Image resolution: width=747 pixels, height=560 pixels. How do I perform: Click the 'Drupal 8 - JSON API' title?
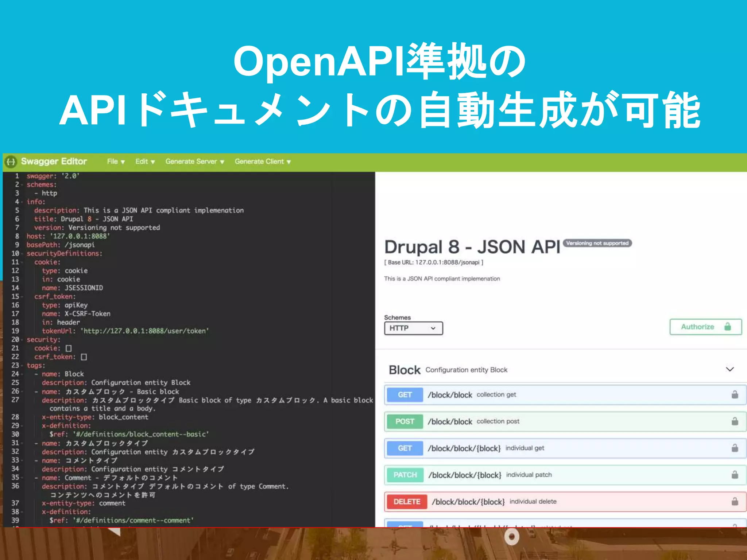click(472, 247)
